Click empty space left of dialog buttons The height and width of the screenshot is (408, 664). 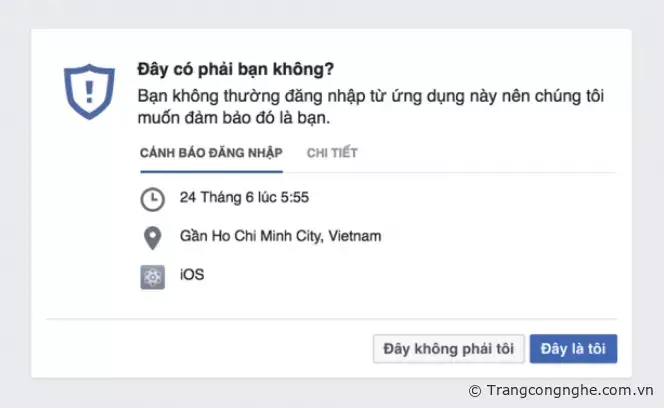click(x=200, y=349)
